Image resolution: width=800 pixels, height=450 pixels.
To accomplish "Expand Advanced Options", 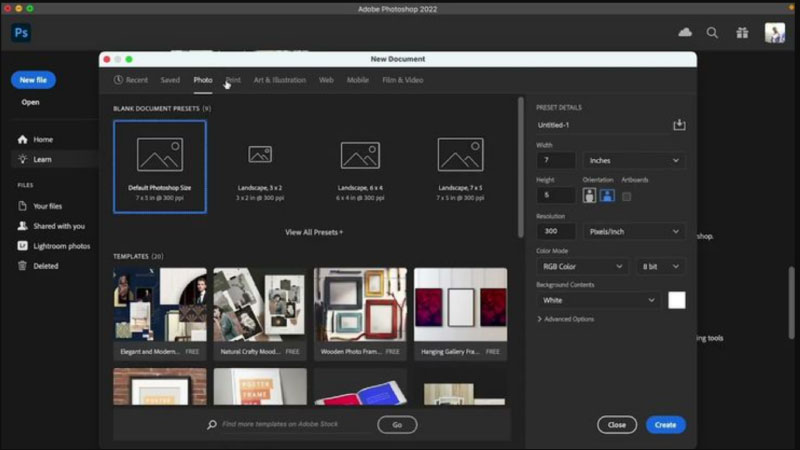I will click(x=566, y=319).
